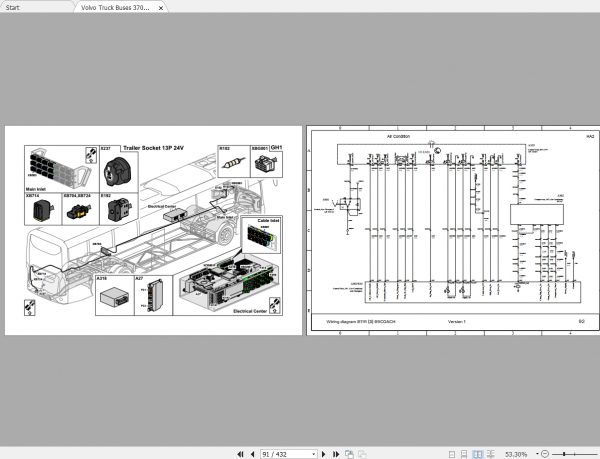Go to the previous page
600x459 pixels.
253,454
